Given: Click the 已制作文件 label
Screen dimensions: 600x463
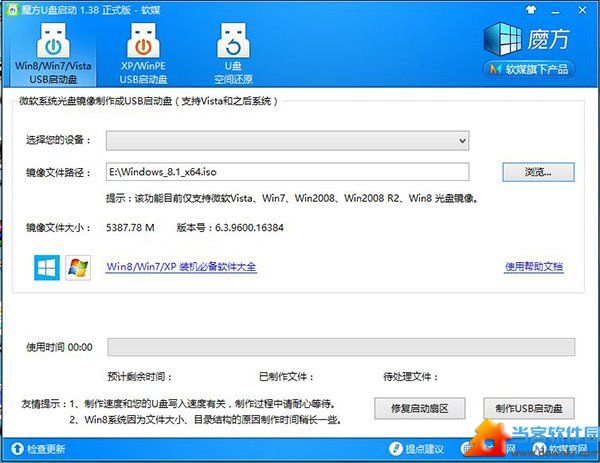Looking at the screenshot, I should [x=286, y=377].
